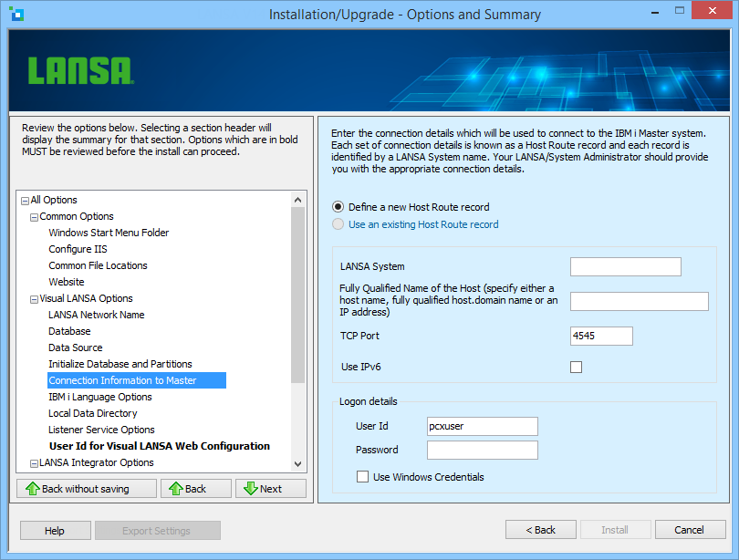This screenshot has width=739, height=560.
Task: Click the Cancel button
Action: tap(690, 530)
